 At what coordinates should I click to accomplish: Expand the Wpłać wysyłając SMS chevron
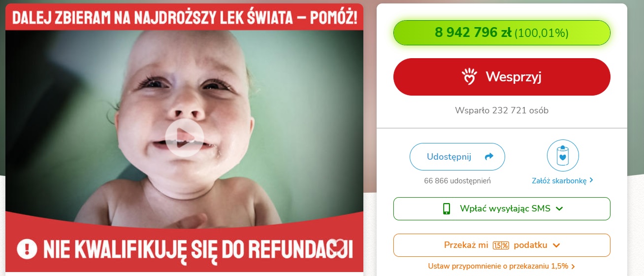[559, 208]
